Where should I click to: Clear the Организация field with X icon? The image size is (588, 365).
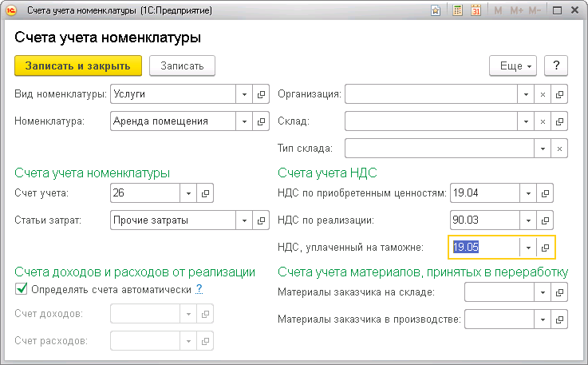click(543, 94)
